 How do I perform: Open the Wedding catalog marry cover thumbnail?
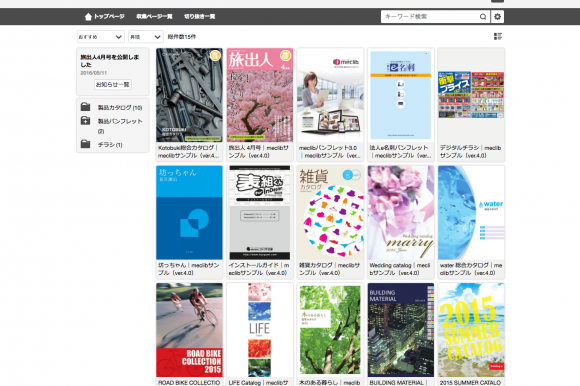401,213
